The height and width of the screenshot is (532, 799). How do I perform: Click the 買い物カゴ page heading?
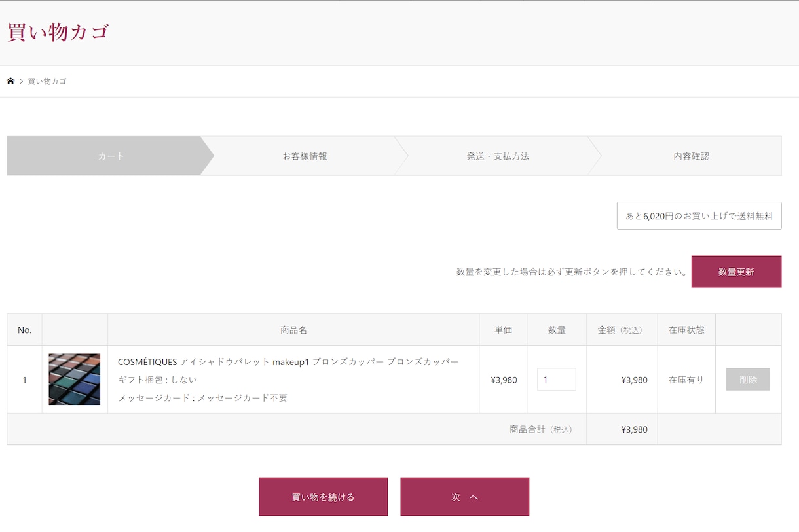coord(58,32)
